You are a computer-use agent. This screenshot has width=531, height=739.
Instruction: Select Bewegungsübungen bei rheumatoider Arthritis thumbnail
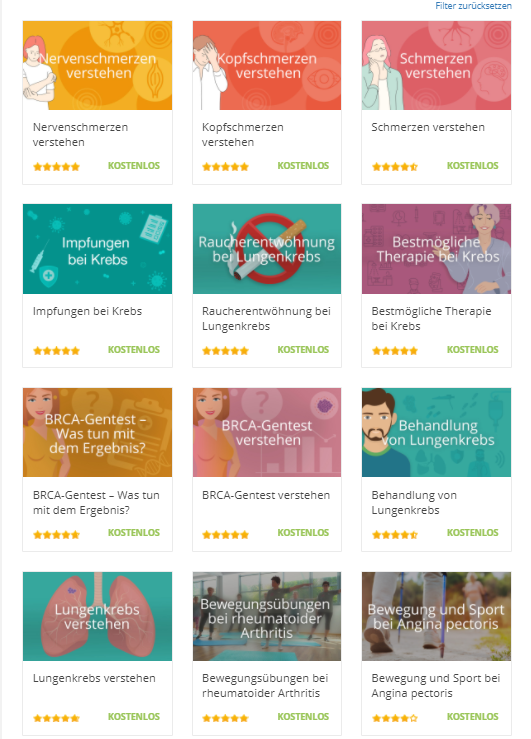point(267,616)
